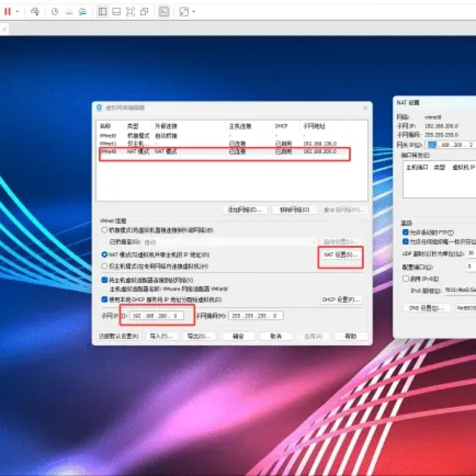Click the IPv6 前缀 field in NAT settings
Image resolution: width=476 pixels, height=476 pixels.
coord(459,290)
